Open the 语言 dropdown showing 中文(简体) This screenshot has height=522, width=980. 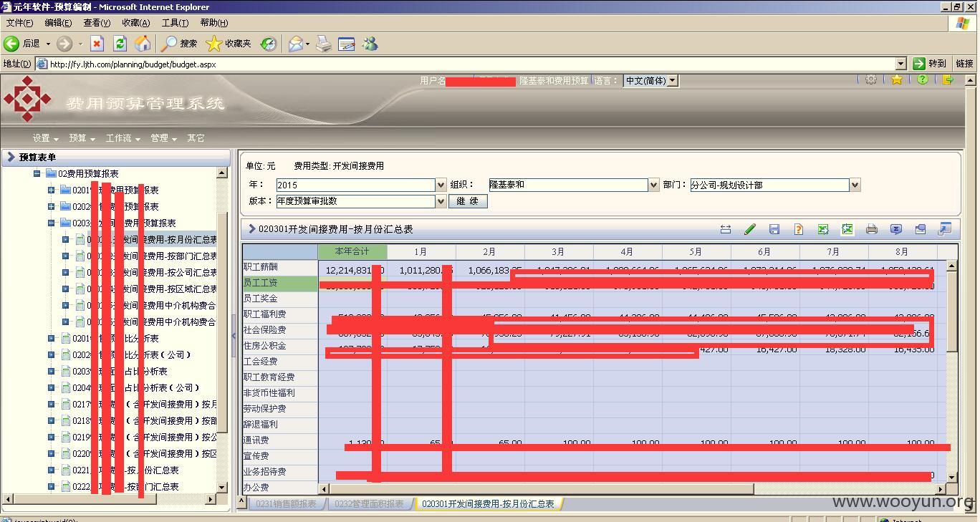tap(672, 81)
